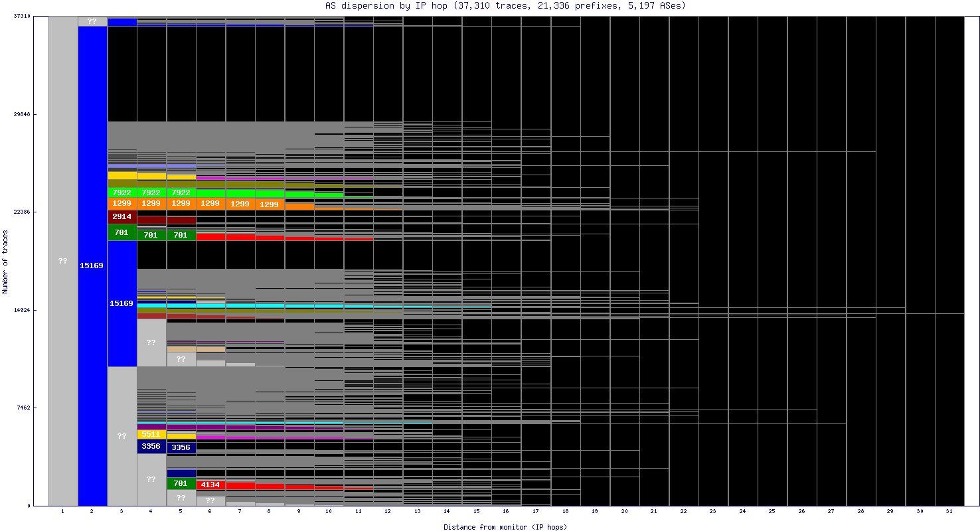
Task: Select the green 7922 block at hop 3
Action: 122,192
